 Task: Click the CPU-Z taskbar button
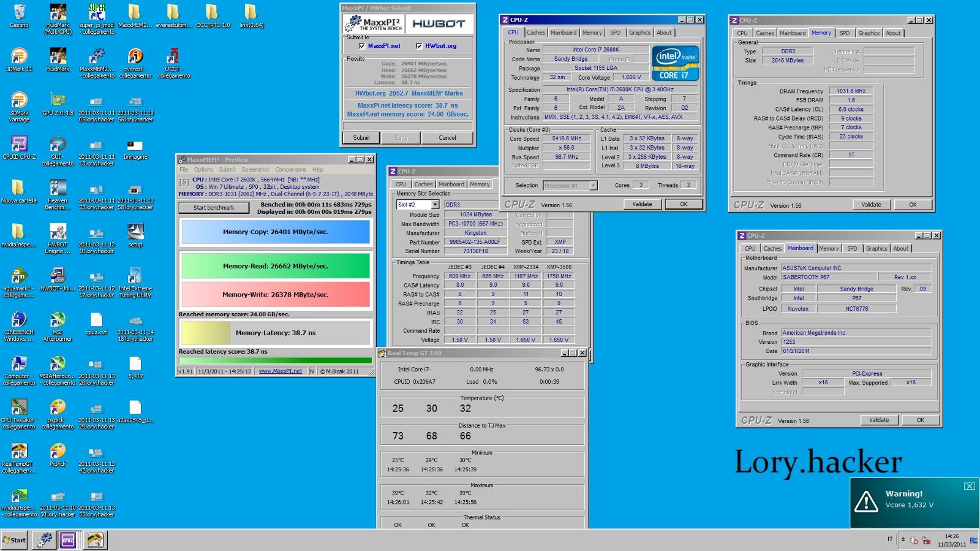point(68,540)
